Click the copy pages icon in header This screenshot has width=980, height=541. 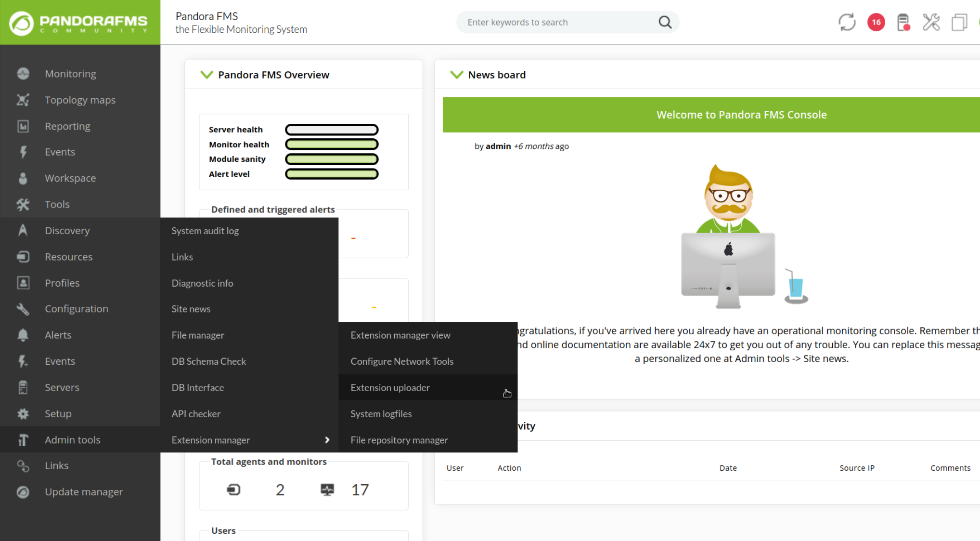pos(959,22)
